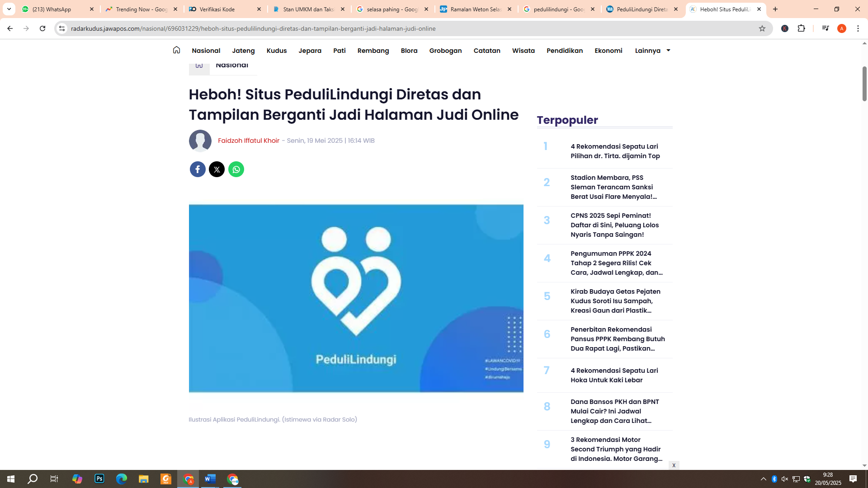
Task: Open the Pati menu item
Action: [340, 51]
